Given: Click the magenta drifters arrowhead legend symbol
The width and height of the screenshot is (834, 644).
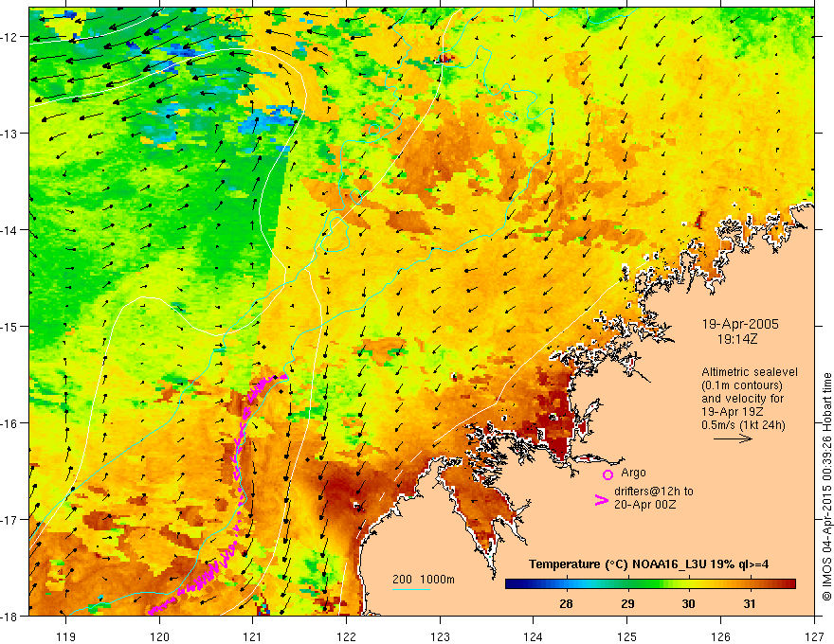Looking at the screenshot, I should 601,500.
